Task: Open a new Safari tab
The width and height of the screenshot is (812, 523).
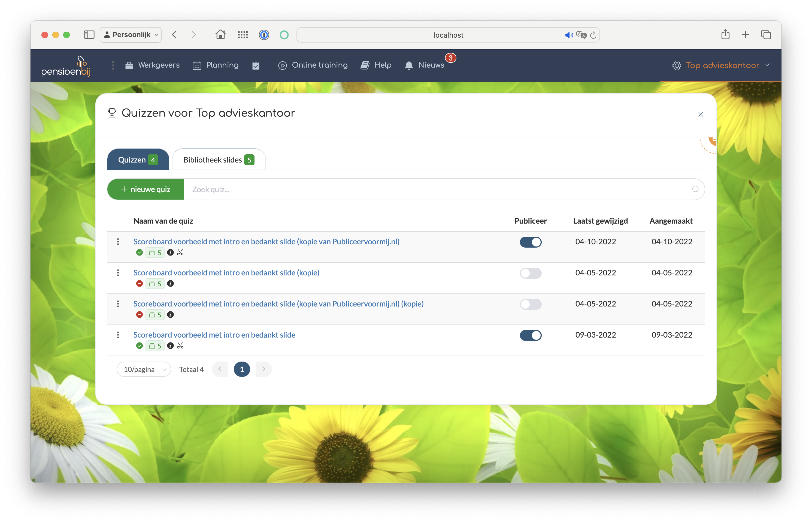Action: click(745, 35)
